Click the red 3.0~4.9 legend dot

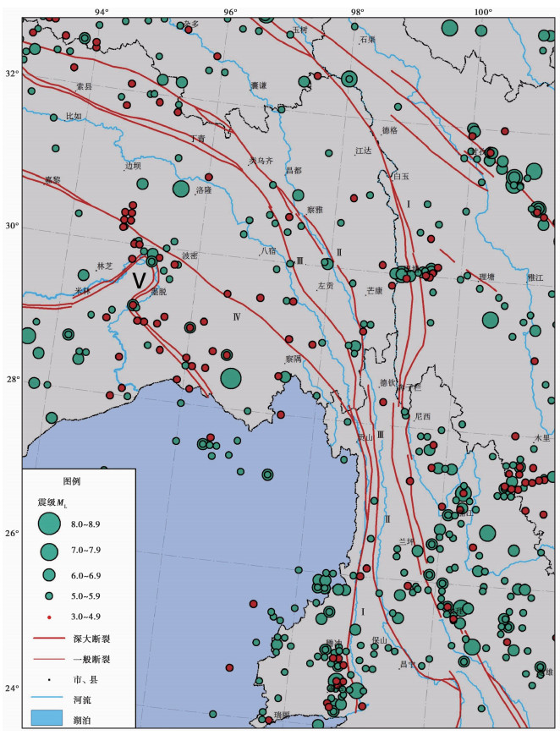pyautogui.click(x=49, y=617)
